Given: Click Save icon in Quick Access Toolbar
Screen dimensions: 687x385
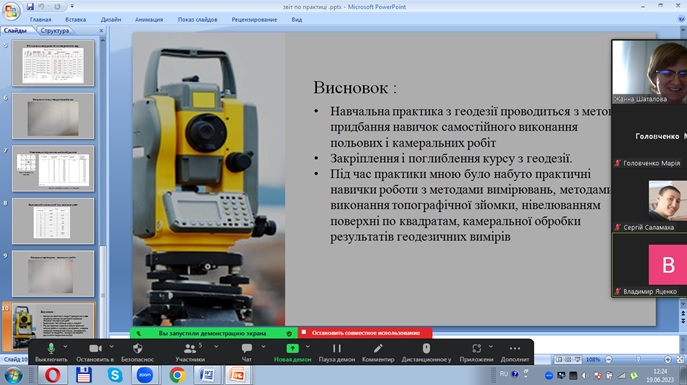Looking at the screenshot, I should [30, 7].
